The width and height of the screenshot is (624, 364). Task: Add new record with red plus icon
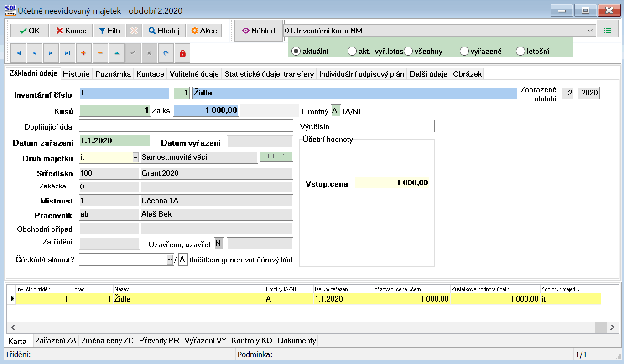click(83, 53)
